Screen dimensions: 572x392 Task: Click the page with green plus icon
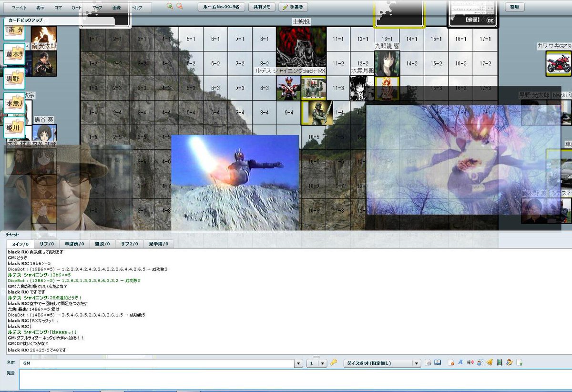tap(520, 362)
